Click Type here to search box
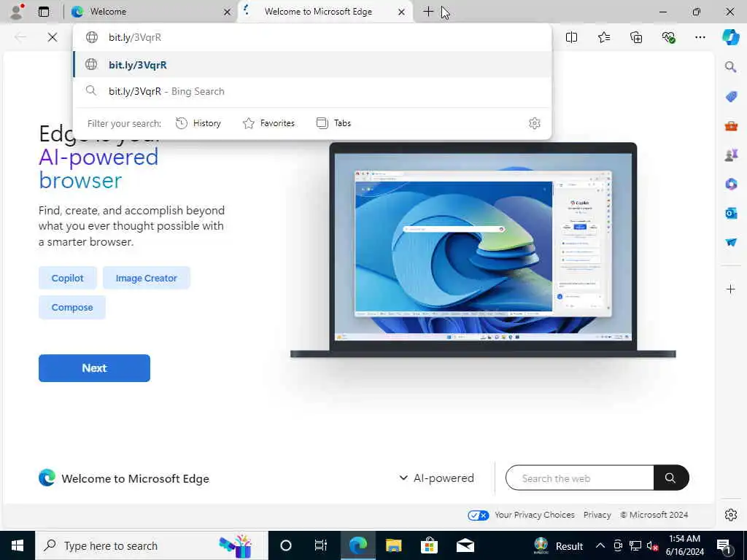 152,545
